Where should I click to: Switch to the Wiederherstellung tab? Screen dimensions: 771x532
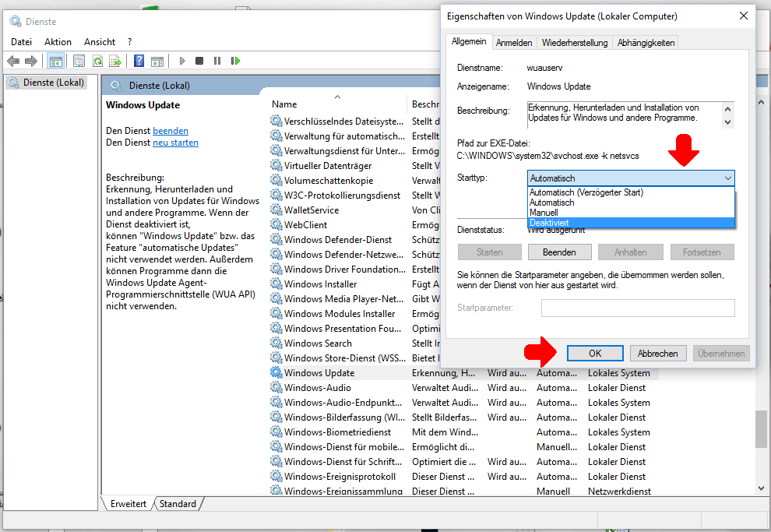pos(574,43)
